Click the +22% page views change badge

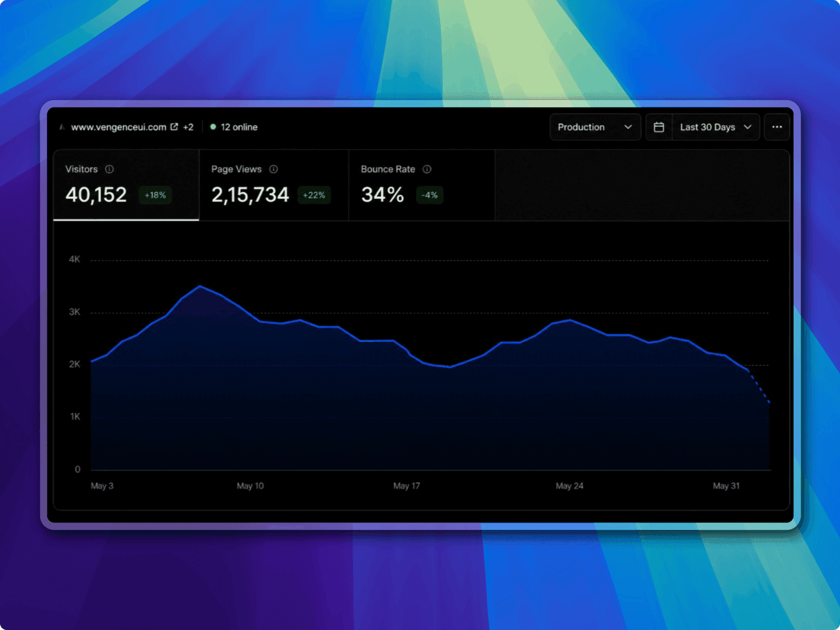pyautogui.click(x=314, y=195)
